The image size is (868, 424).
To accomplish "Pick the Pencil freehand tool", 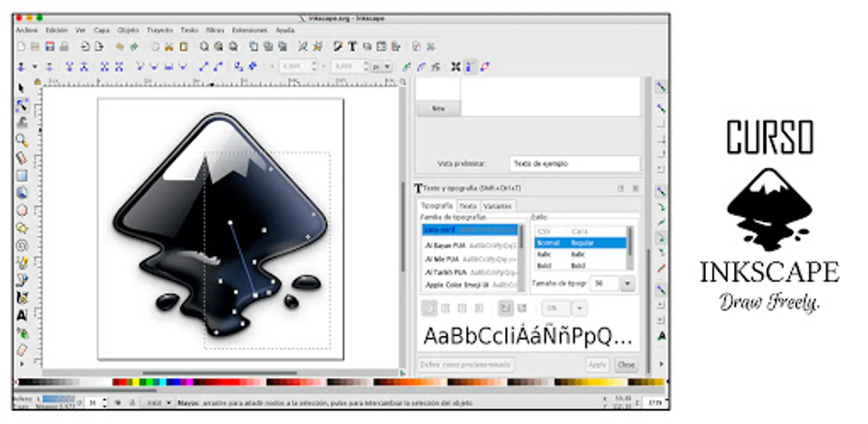I will pyautogui.click(x=22, y=263).
